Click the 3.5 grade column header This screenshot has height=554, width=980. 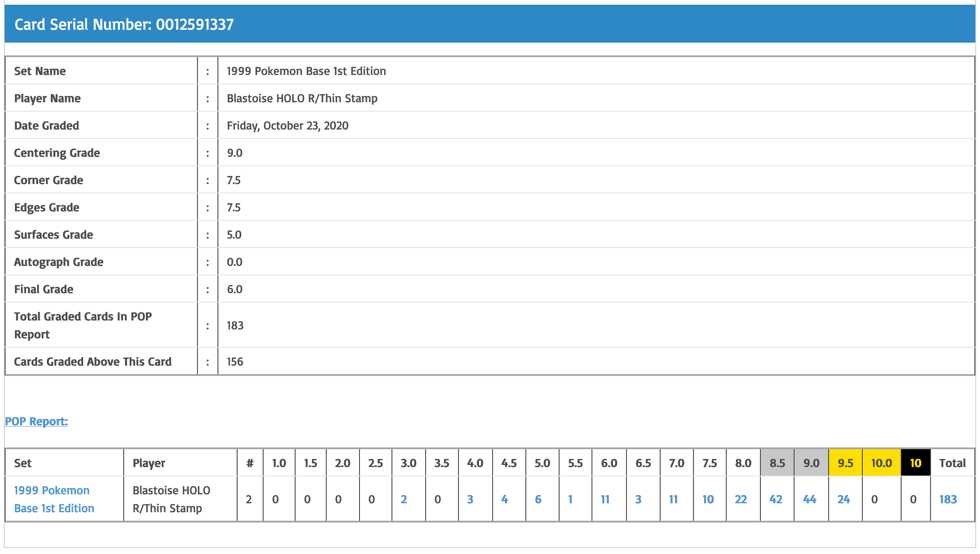click(441, 463)
